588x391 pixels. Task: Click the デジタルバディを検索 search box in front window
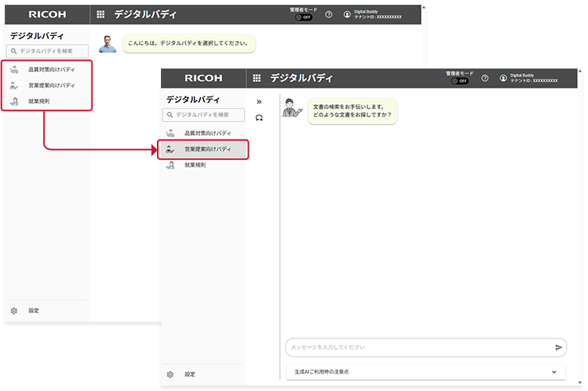tap(206, 115)
